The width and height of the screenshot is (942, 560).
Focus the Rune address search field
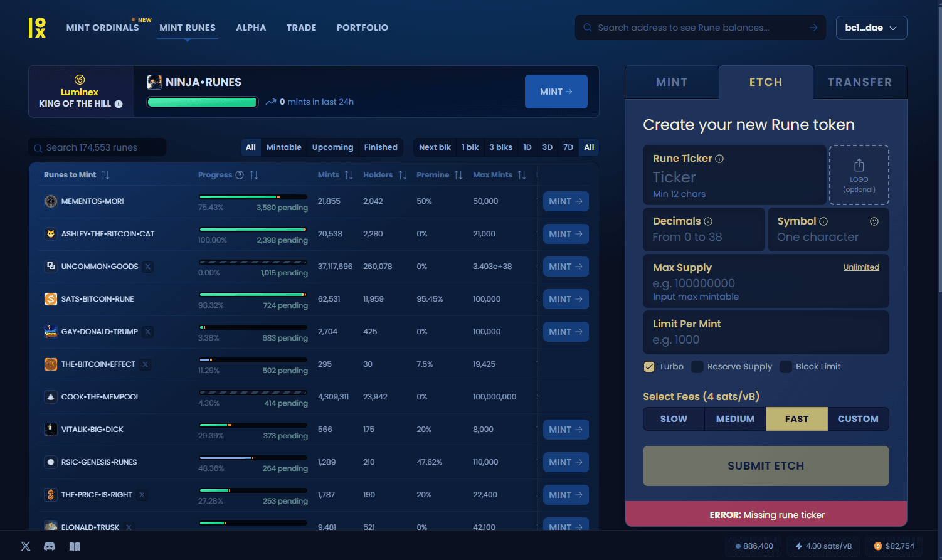point(700,28)
